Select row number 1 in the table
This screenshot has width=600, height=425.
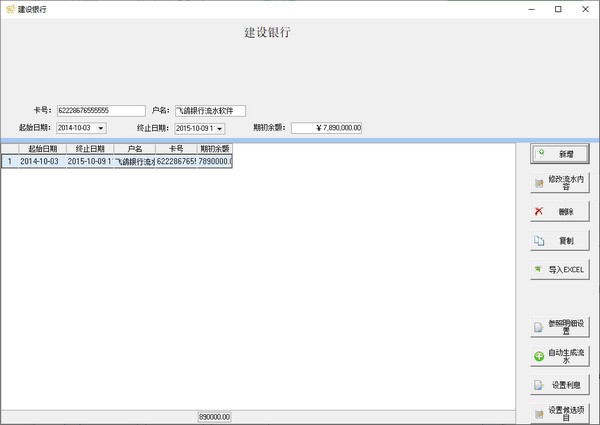10,161
